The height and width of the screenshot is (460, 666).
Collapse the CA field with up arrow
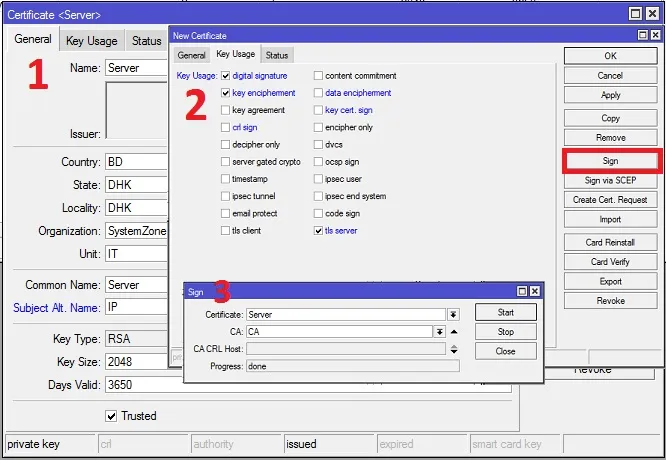[454, 332]
